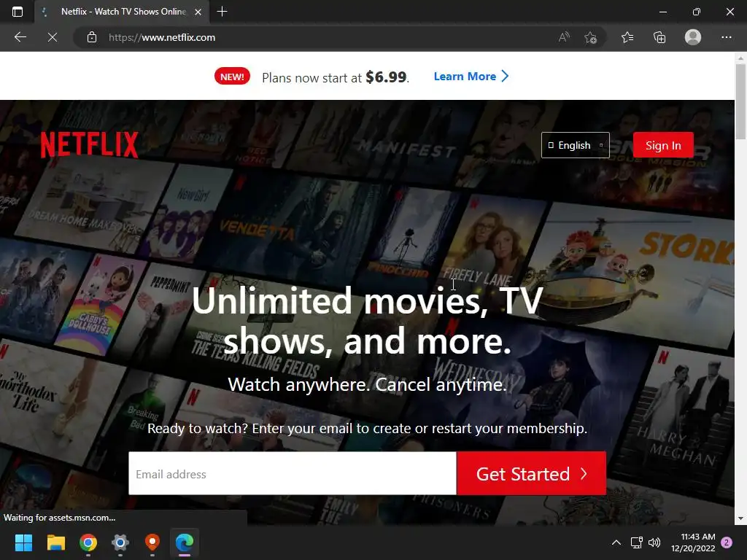The height and width of the screenshot is (560, 747).
Task: Open the Collections panel
Action: (659, 37)
